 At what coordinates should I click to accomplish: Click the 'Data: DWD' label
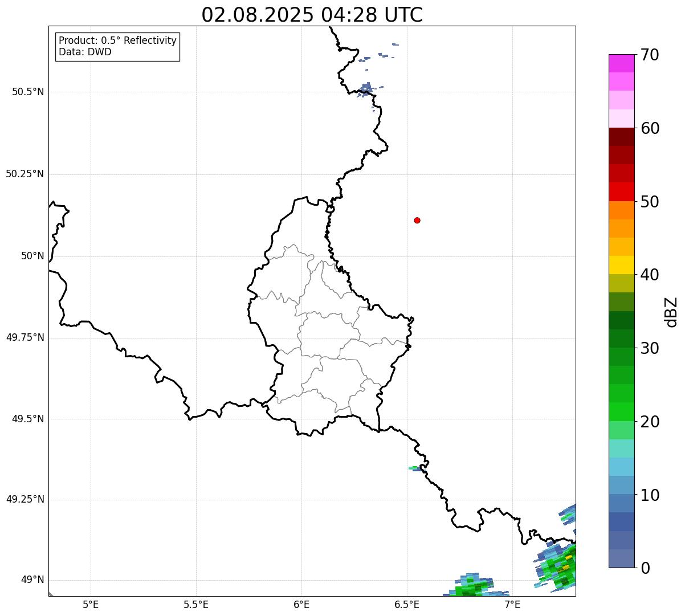point(85,52)
